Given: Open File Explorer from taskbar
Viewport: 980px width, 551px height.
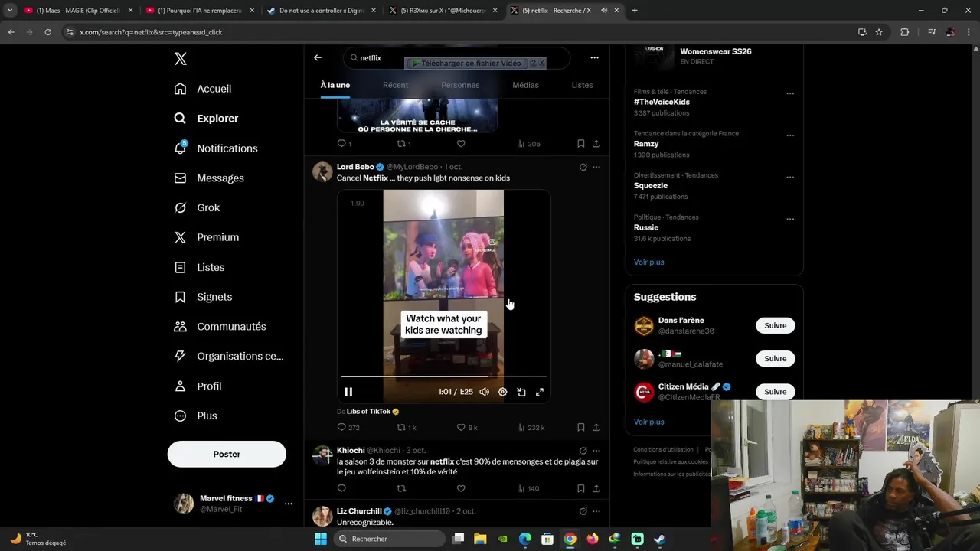Looking at the screenshot, I should click(x=480, y=539).
